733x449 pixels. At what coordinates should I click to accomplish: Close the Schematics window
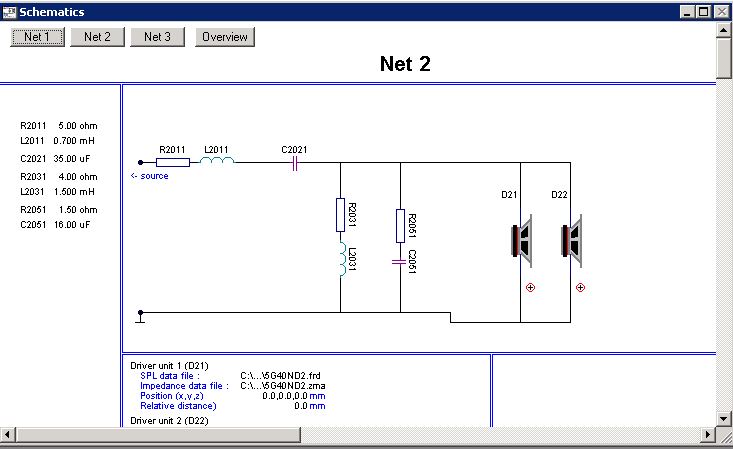click(721, 12)
